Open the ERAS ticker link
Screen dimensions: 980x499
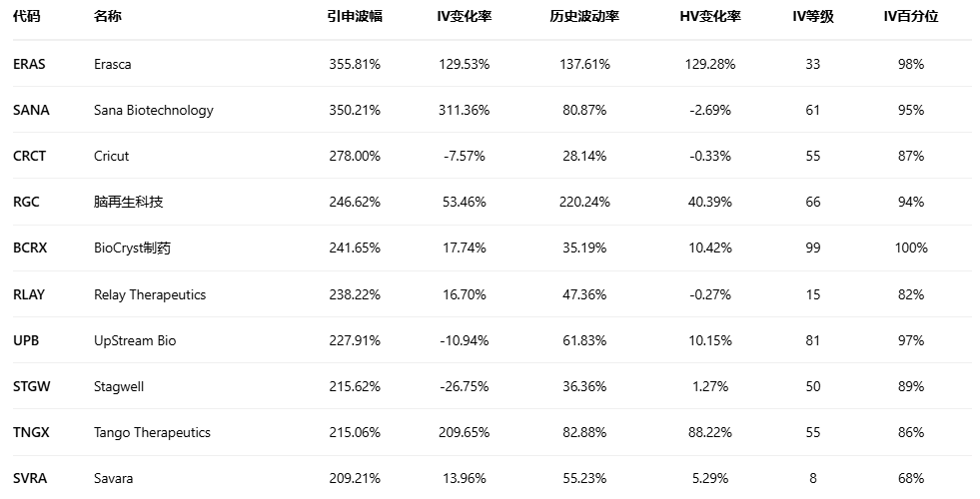29,64
